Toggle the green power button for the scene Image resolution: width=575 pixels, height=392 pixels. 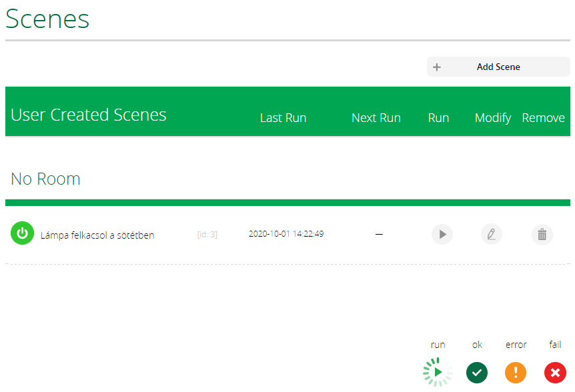pyautogui.click(x=22, y=233)
